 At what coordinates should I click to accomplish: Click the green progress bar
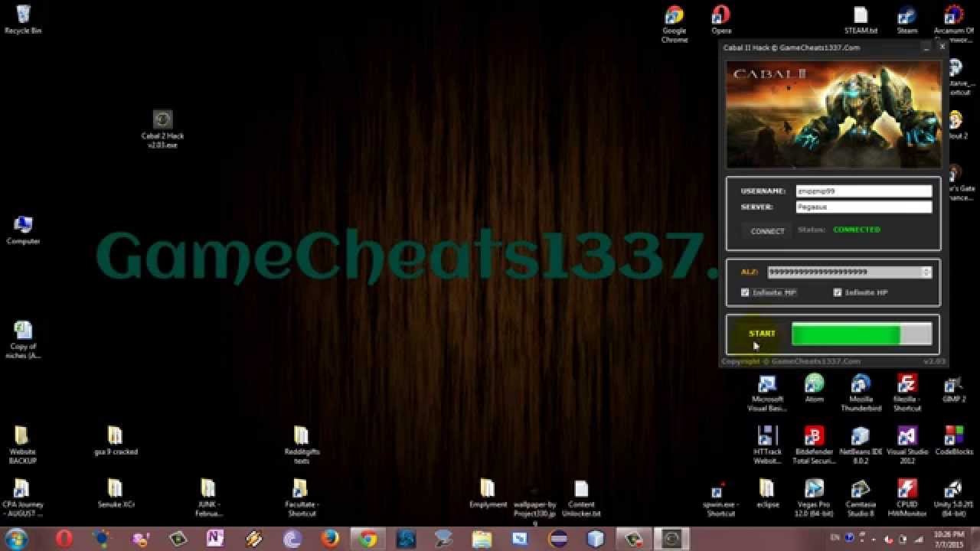[x=861, y=334]
